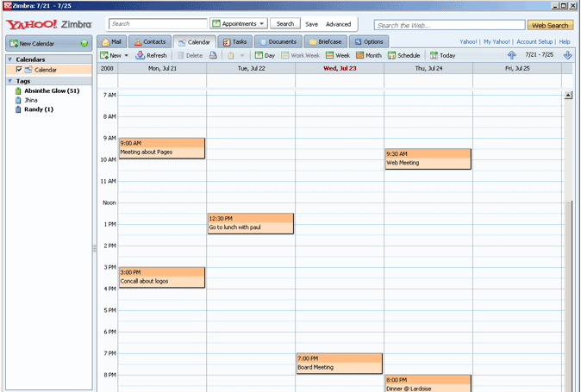Switch to Week view

coord(338,55)
